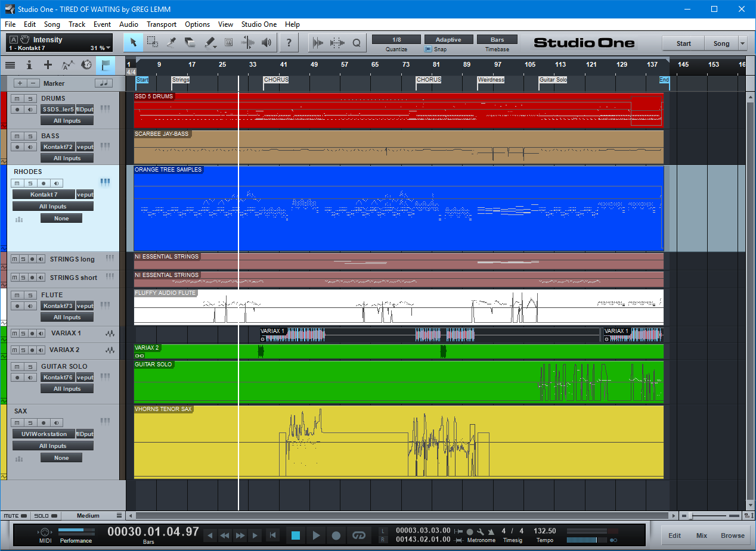Open the track list icon
756x551 pixels.
pos(10,65)
